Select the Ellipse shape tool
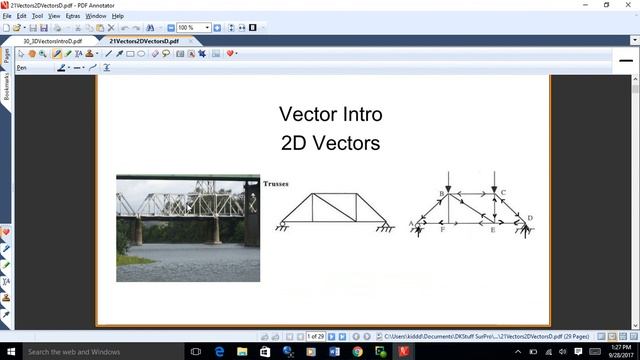The height and width of the screenshot is (360, 640). point(141,53)
